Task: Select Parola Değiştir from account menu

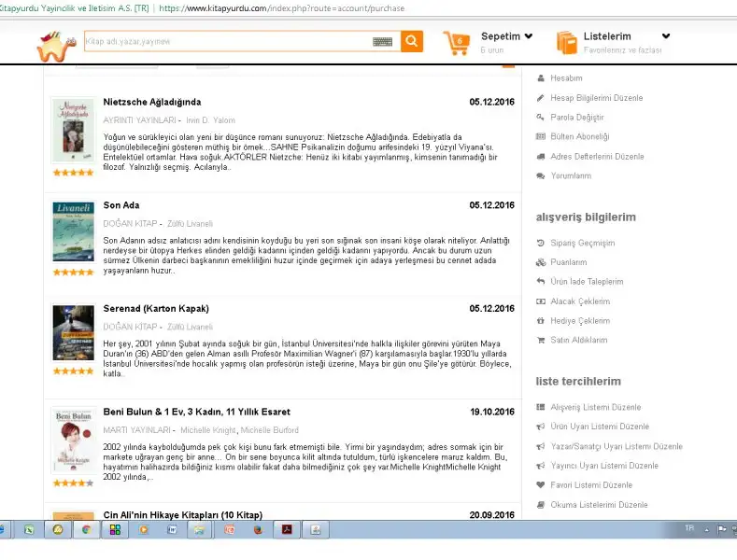Action: coord(576,118)
